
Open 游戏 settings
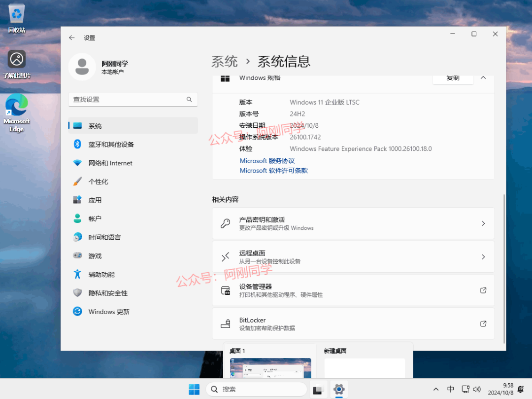[133, 255]
